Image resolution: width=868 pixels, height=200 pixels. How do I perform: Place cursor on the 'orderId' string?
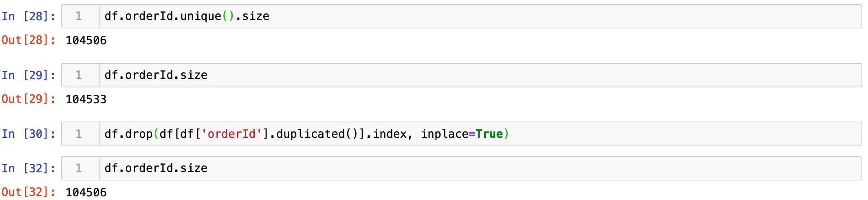point(231,134)
